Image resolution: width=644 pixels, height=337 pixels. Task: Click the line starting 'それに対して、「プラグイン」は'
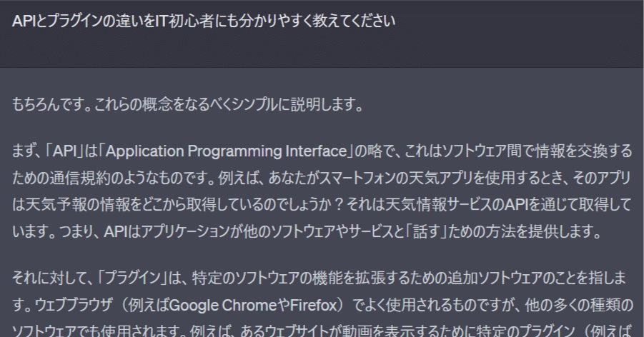tap(319, 278)
